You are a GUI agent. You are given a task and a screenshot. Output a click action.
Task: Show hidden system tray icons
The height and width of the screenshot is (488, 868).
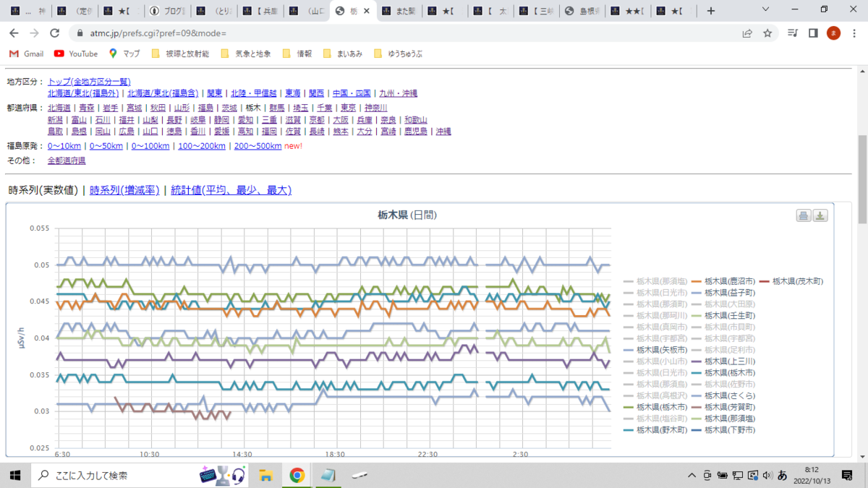(x=692, y=475)
